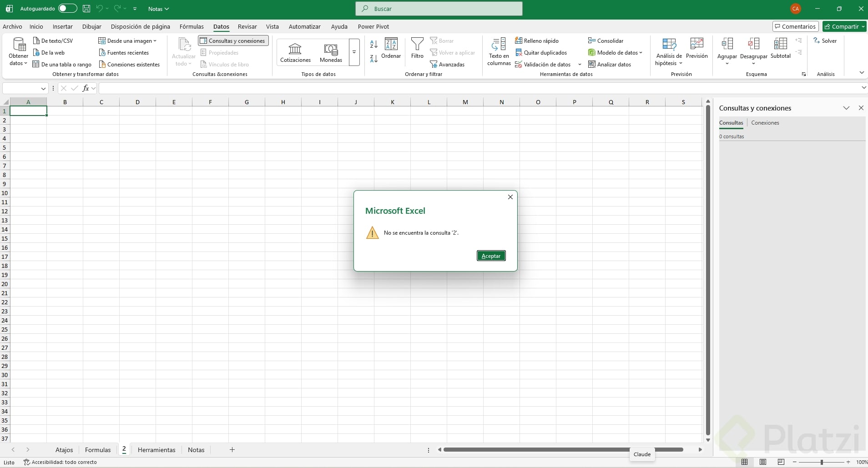Switch to the Inicio ribbon tab
Image resolution: width=868 pixels, height=468 pixels.
pos(36,26)
